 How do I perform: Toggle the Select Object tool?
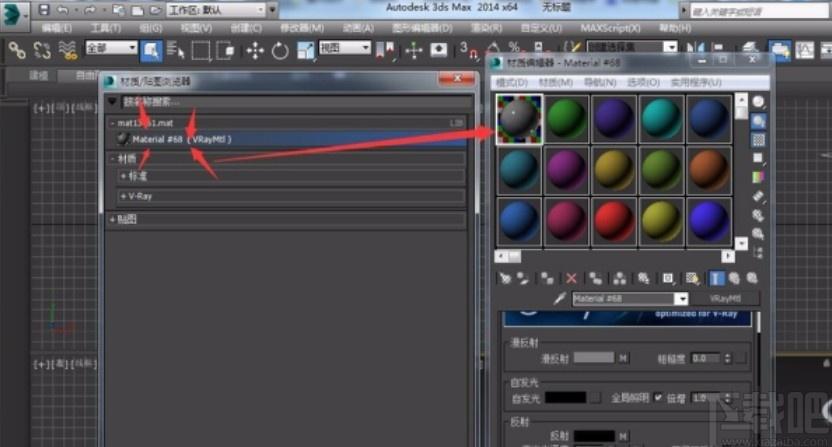pos(151,51)
